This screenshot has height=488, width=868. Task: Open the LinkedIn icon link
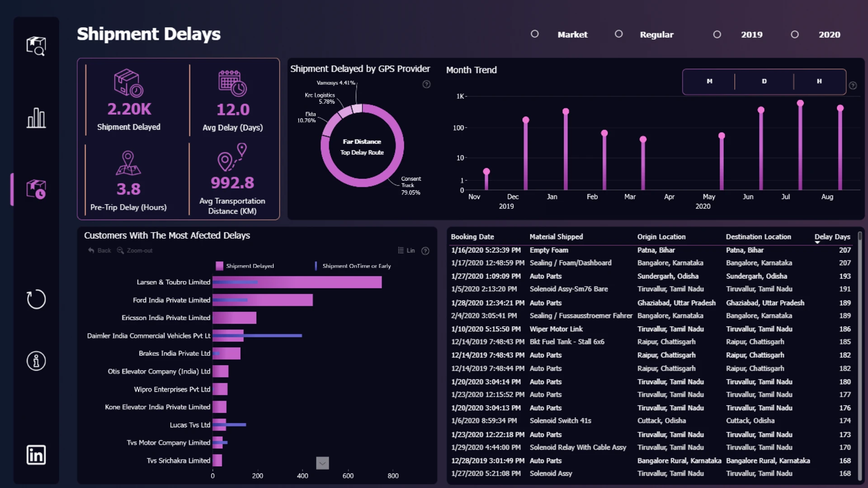pos(36,455)
